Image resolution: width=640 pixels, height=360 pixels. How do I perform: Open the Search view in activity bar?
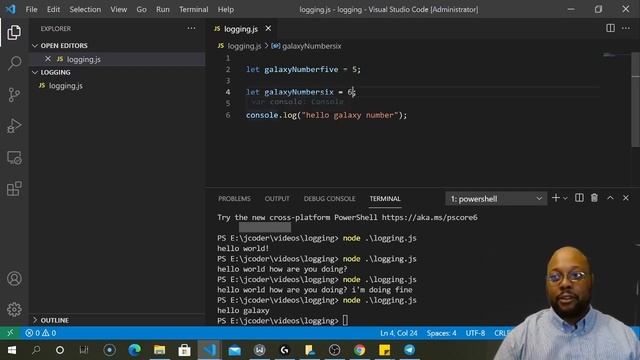pos(14,63)
